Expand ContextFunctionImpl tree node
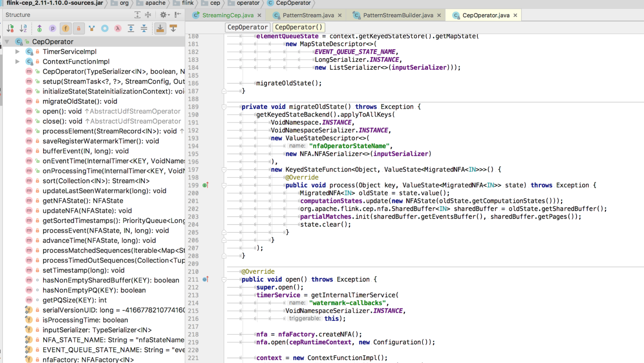Screen dimensions: 644x363 coord(18,61)
